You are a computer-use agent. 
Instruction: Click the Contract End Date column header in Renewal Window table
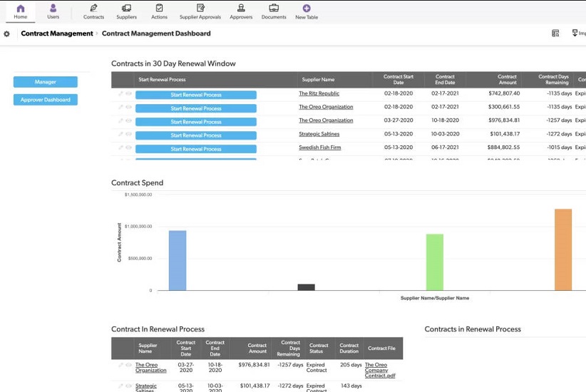click(445, 80)
